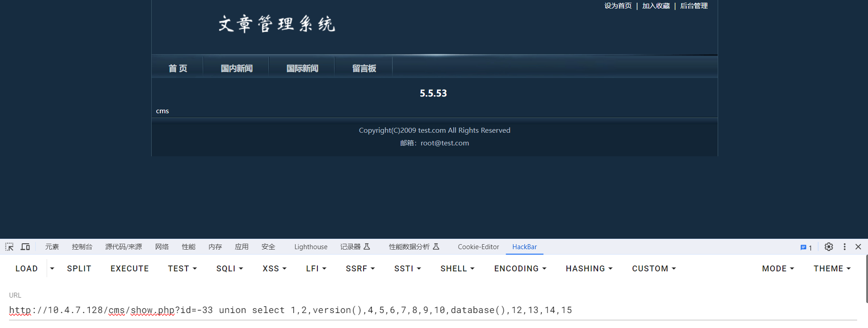Image resolution: width=868 pixels, height=328 pixels.
Task: Open the 应用 (Application) tab
Action: pos(241,247)
